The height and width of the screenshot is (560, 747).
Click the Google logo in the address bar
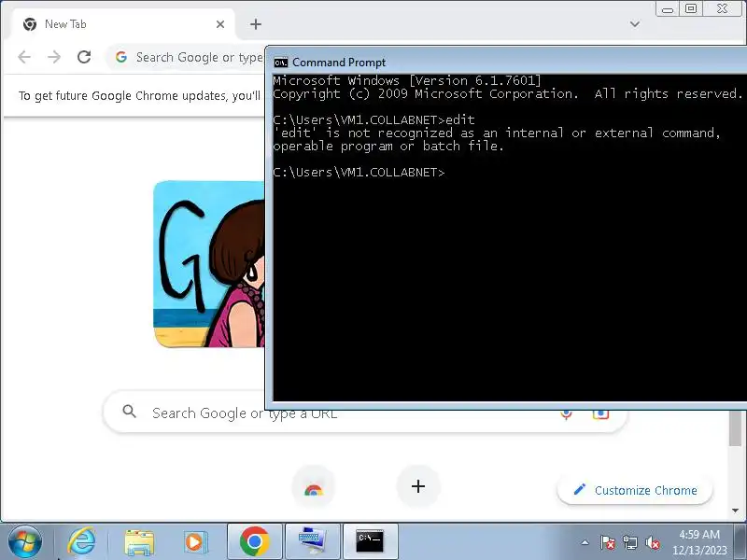point(121,57)
